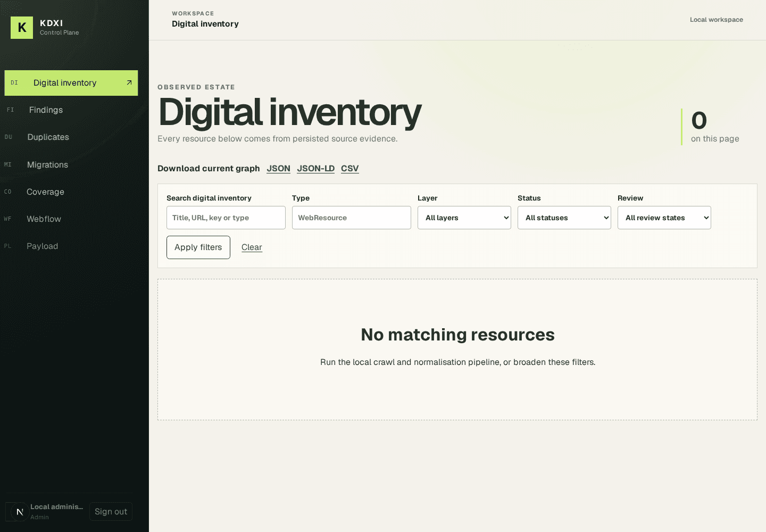
Task: Select Digital inventory in the sidebar
Action: tap(71, 83)
